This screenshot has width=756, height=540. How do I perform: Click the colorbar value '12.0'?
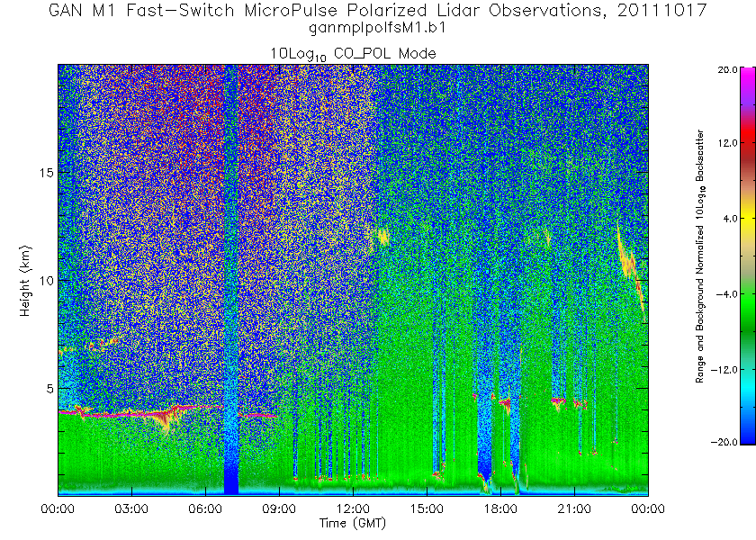727,143
